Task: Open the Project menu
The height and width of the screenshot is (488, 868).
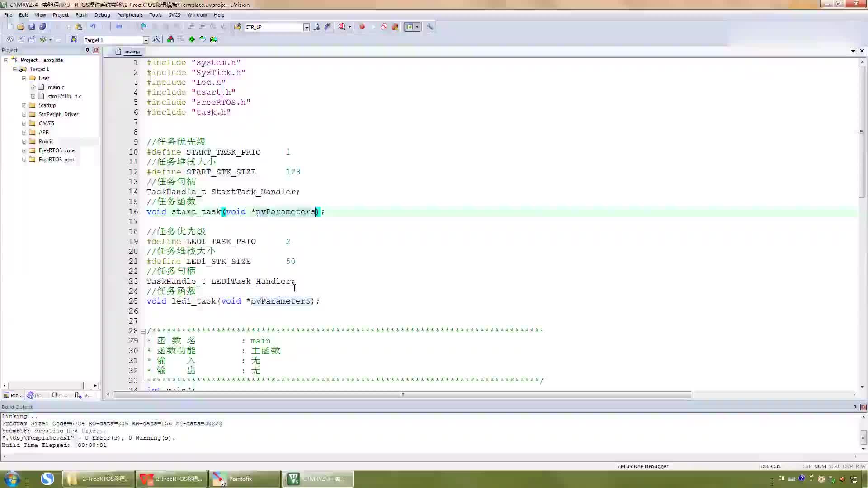Action: [61, 15]
